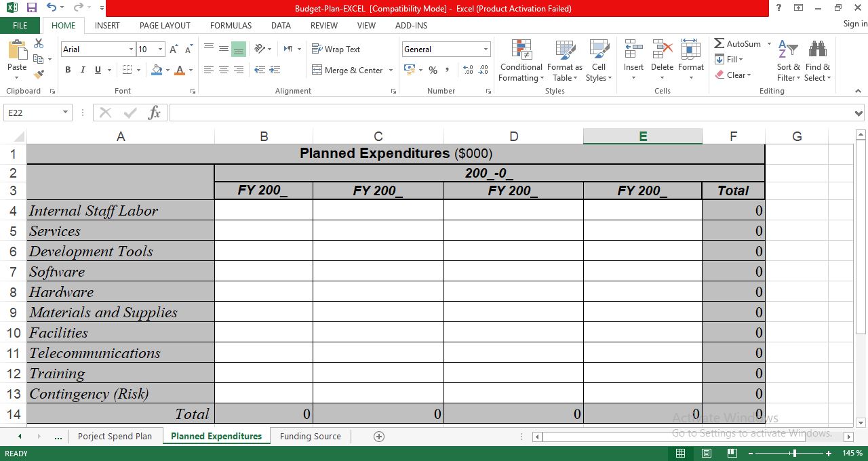Screen dimensions: 868x461
Task: Open the Font Name dropdown
Action: tap(133, 49)
